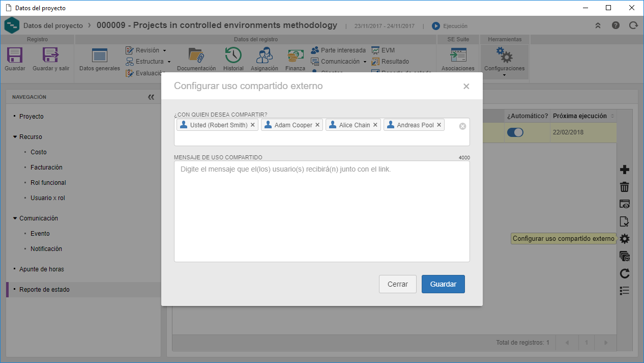Click the Datos del proyecto breadcrumb

(53, 25)
